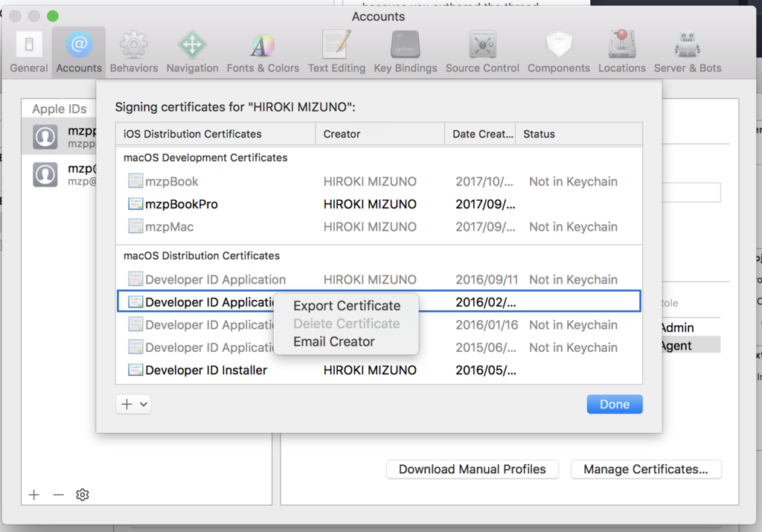This screenshot has height=532, width=762.
Task: Select Developer ID Application 2016/01/16 date
Action: [x=487, y=325]
